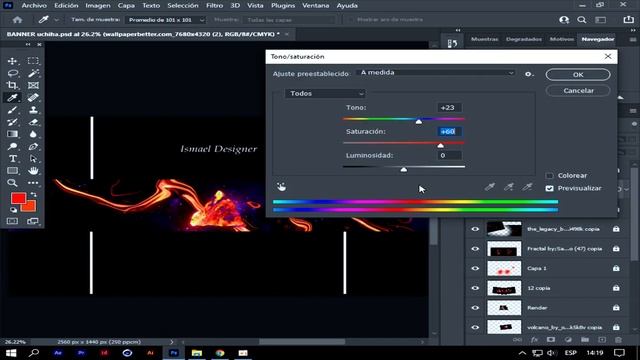Pick the Subtract from Sample eyedropper
This screenshot has width=640, height=360.
coord(527,187)
